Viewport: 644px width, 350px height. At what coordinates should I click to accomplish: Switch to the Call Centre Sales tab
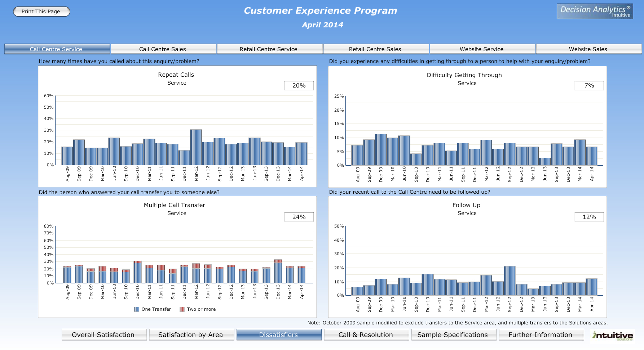(163, 49)
